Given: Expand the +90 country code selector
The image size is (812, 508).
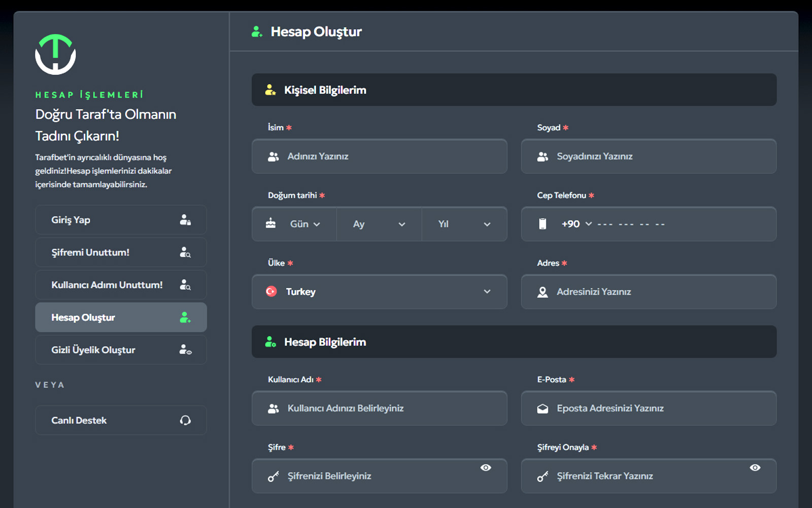Looking at the screenshot, I should pyautogui.click(x=577, y=224).
